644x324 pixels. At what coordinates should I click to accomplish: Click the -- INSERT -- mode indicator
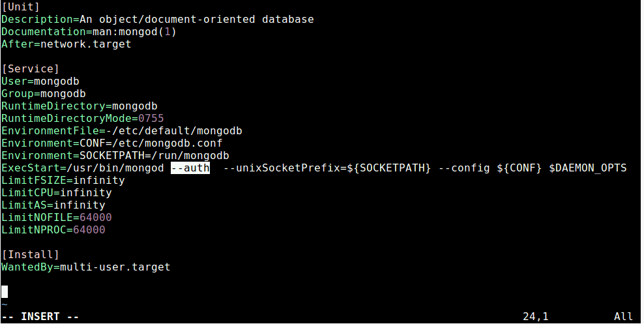tap(40, 317)
